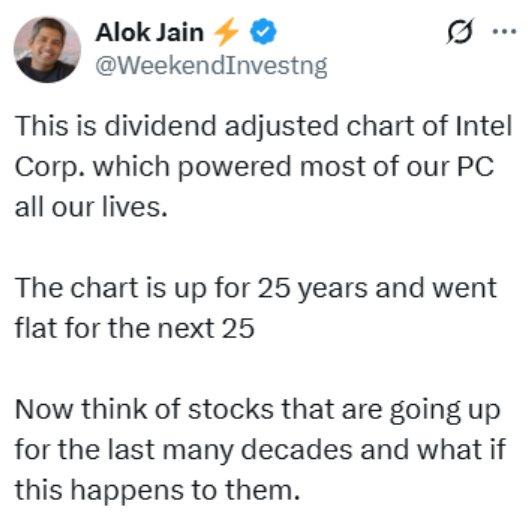Click the line 'all our lives.'
Screen dimensions: 531x519
coord(91,207)
